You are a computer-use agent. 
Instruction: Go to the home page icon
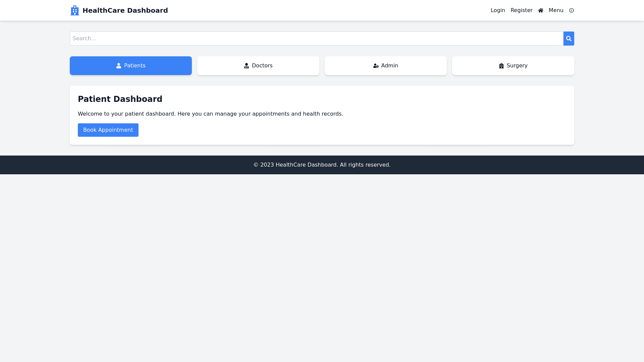(540, 10)
